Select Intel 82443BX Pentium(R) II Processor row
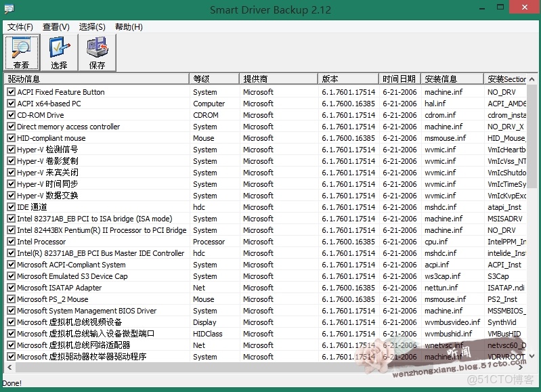541x392 pixels. point(265,230)
